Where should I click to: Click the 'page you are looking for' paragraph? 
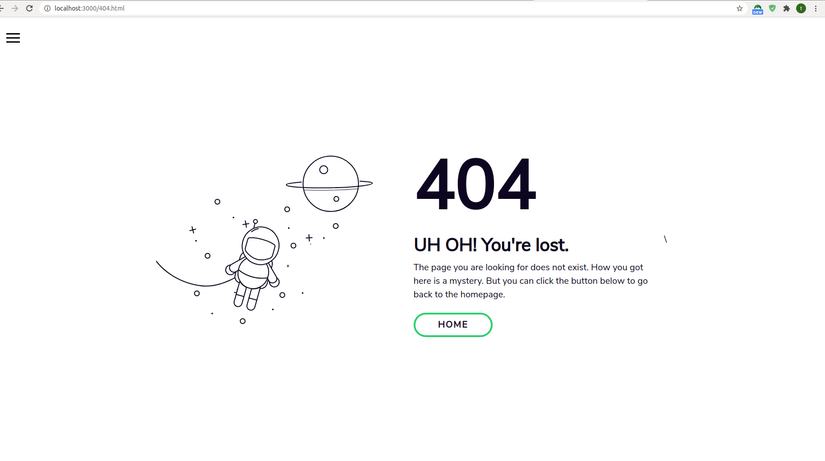tap(530, 281)
